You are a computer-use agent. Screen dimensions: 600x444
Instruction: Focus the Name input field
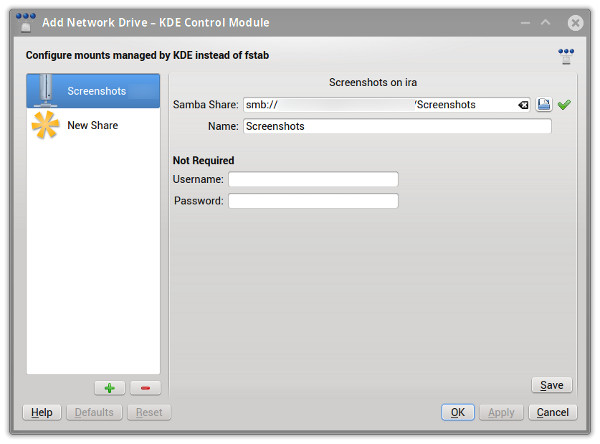coord(397,126)
